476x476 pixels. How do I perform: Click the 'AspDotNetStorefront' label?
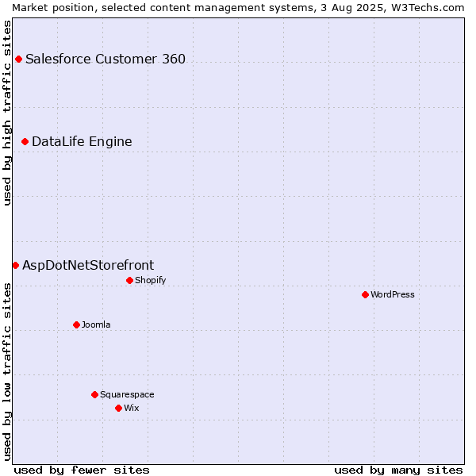88,266
